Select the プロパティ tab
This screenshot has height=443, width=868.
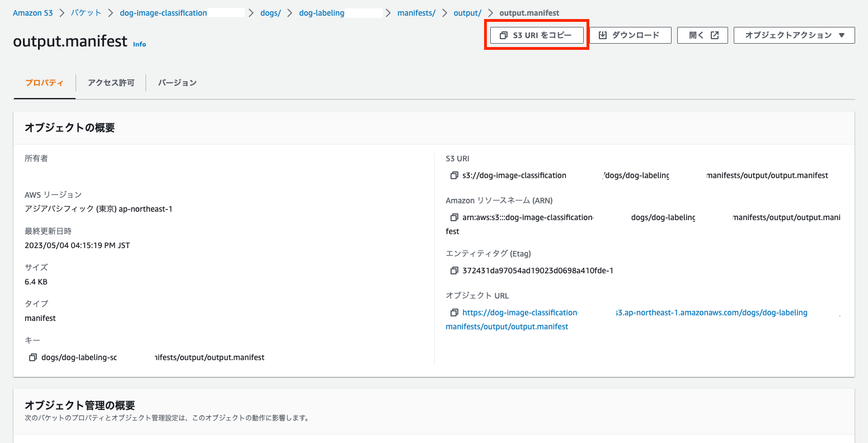point(45,83)
